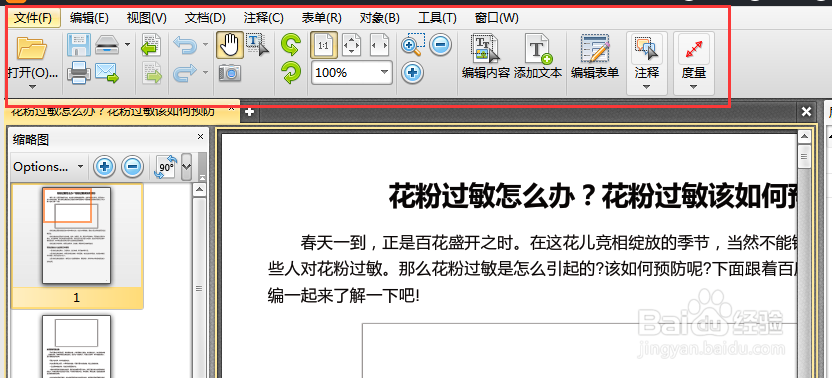Image resolution: width=832 pixels, height=378 pixels.
Task: Click the 注释 comment tool icon
Action: tap(646, 49)
